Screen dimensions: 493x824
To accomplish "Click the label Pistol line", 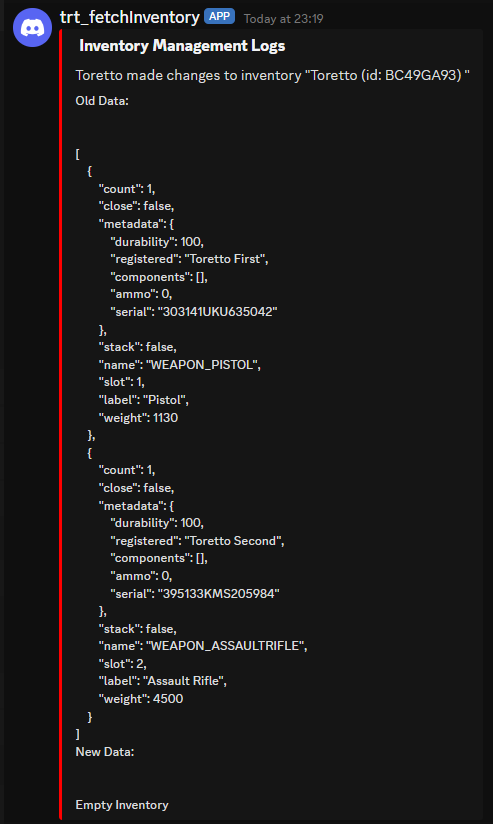I will coord(143,400).
